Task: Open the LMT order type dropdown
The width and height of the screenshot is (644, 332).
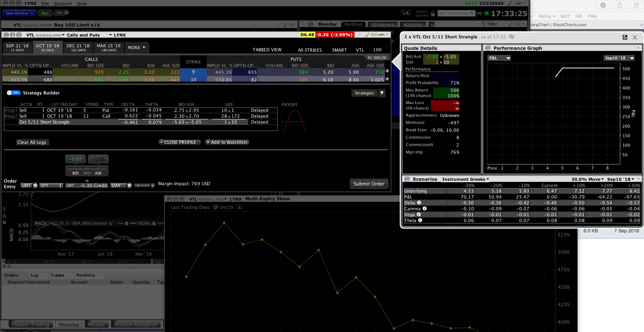Action: point(29,185)
